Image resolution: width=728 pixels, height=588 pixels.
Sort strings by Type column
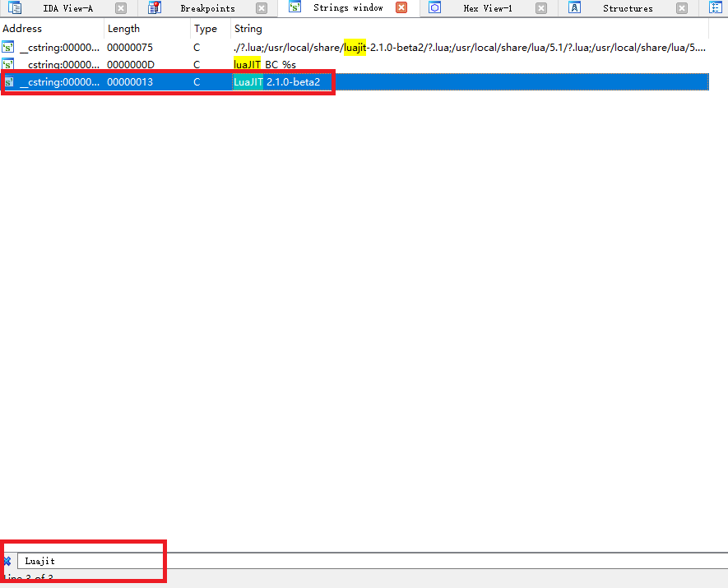(x=211, y=29)
